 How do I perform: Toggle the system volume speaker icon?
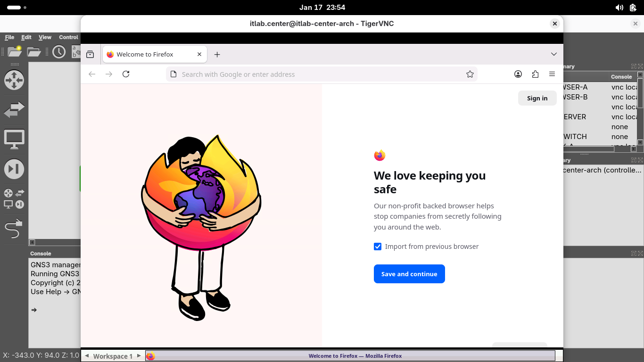[x=619, y=8]
